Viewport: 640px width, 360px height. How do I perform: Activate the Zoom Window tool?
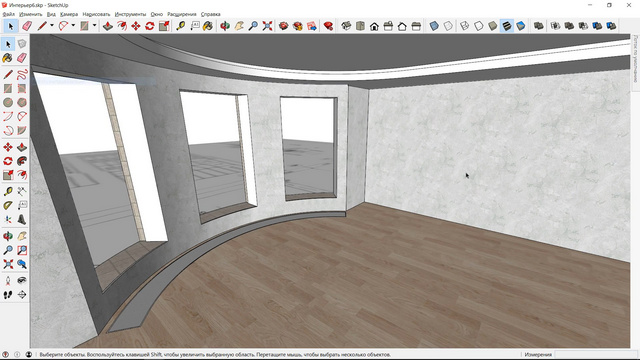tap(22, 250)
